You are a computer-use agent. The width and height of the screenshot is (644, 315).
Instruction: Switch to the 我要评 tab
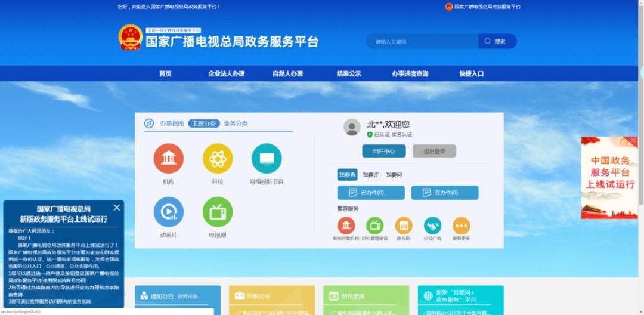point(370,175)
